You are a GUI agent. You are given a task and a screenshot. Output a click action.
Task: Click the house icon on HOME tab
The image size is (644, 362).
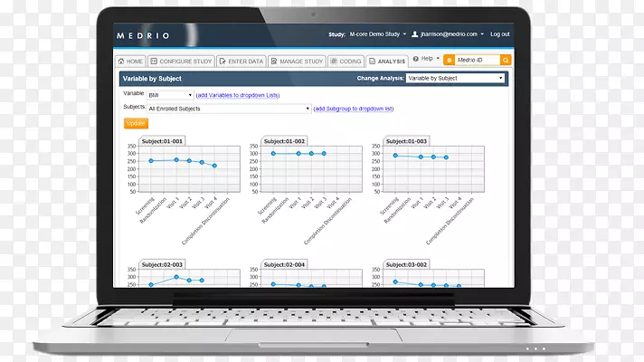[x=121, y=62]
